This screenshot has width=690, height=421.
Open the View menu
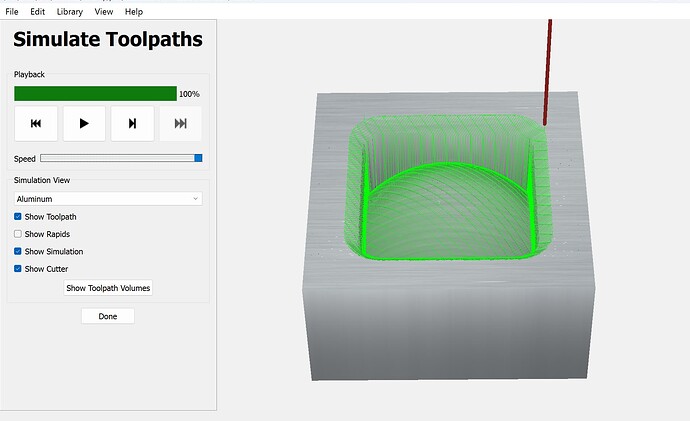pos(104,12)
